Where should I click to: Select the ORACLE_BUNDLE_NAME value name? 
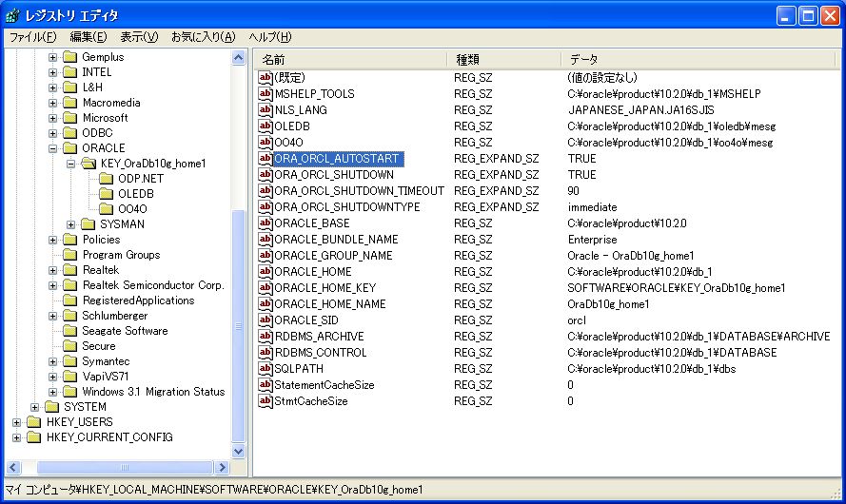coord(336,240)
